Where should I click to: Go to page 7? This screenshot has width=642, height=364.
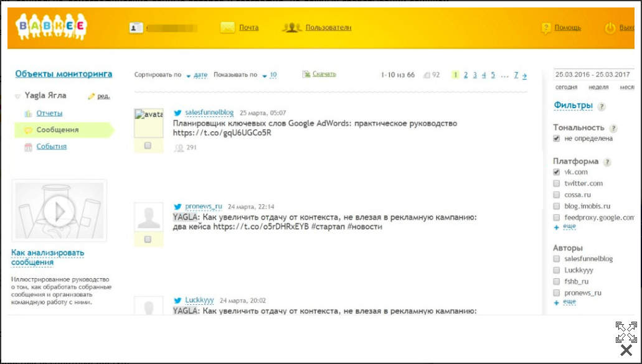coord(516,75)
